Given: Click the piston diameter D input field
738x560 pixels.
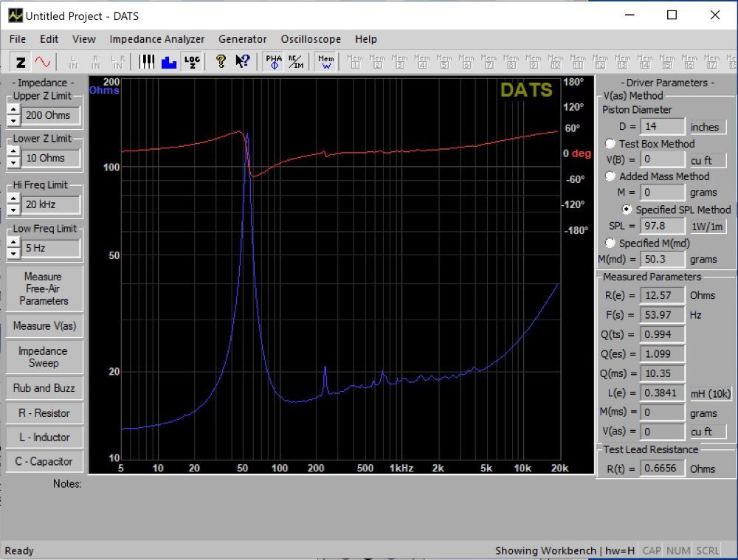Looking at the screenshot, I should [x=662, y=127].
